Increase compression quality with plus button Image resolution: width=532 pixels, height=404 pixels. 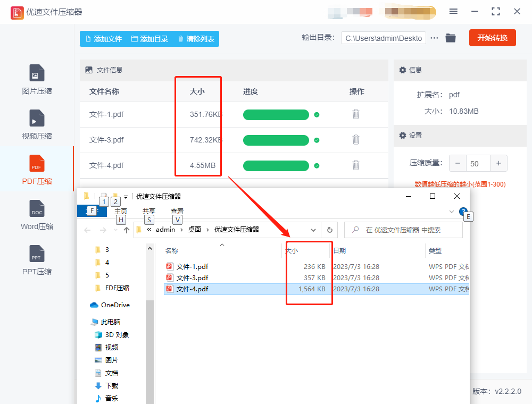coord(499,163)
